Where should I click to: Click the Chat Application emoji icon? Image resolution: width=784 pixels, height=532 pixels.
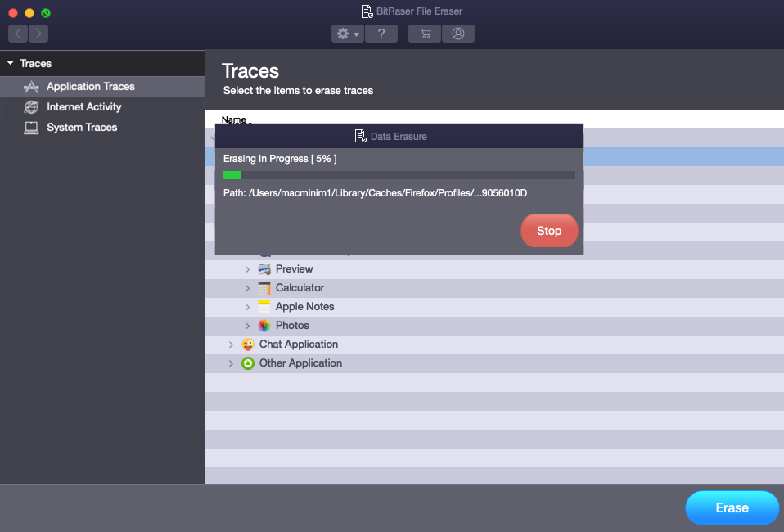pos(247,345)
